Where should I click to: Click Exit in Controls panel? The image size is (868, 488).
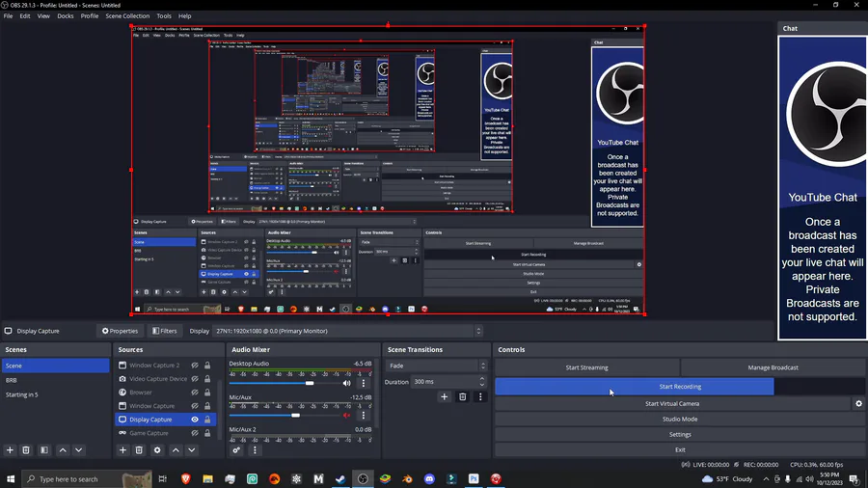click(x=680, y=449)
